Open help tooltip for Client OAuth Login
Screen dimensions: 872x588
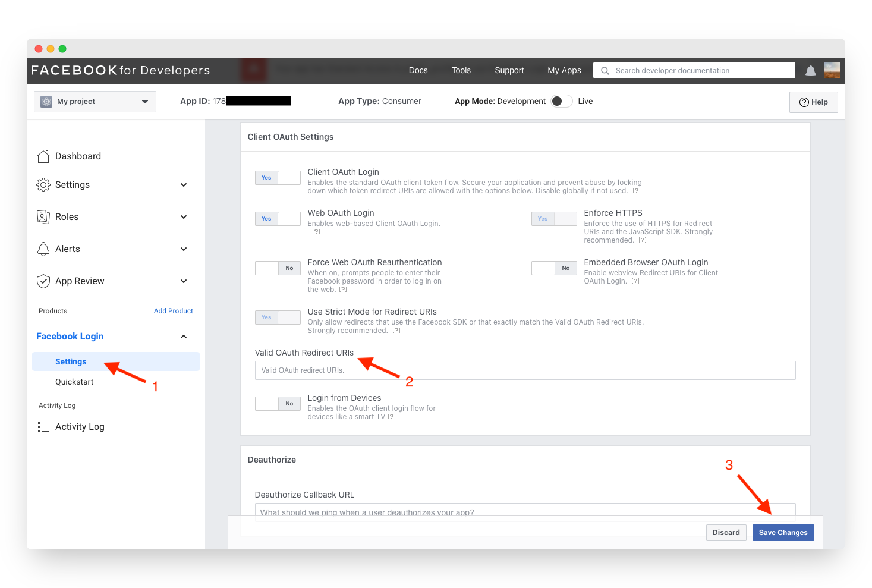tap(637, 191)
